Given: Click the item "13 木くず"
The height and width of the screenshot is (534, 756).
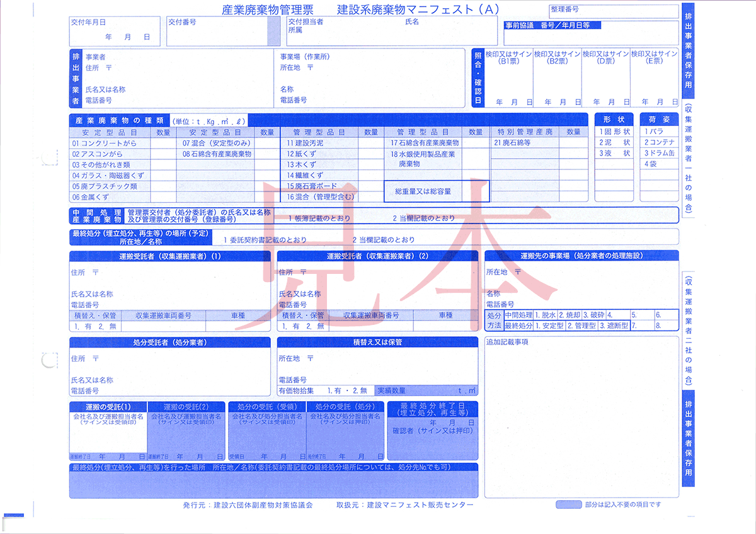Looking at the screenshot, I should click(301, 165).
